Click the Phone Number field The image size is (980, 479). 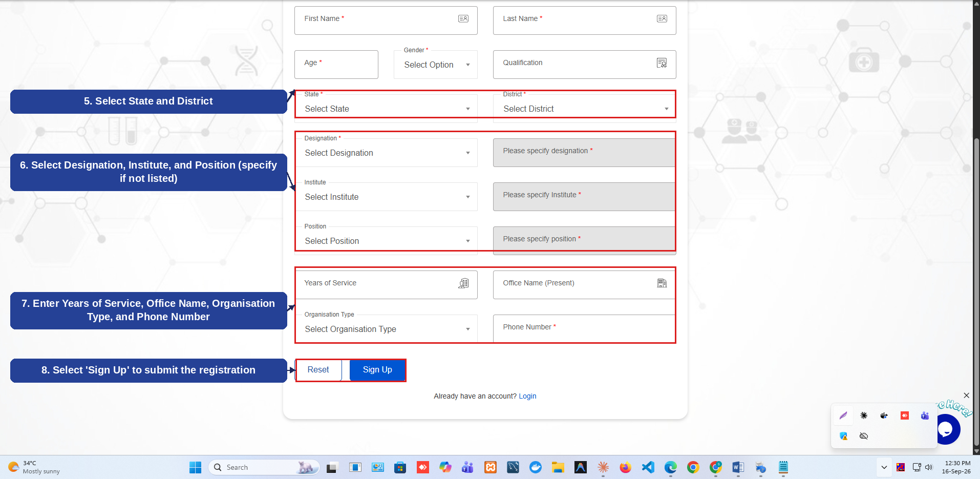584,329
